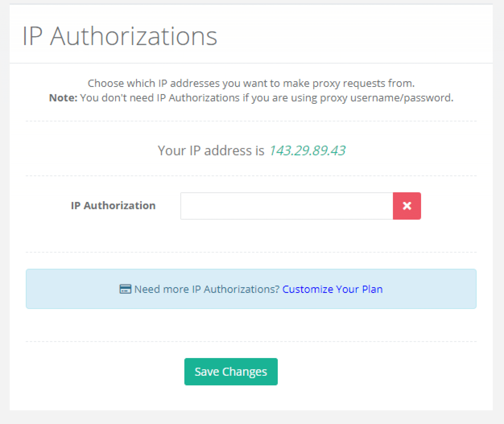Image resolution: width=504 pixels, height=424 pixels.
Task: Select the green 143.29.89.43 IP address
Action: [x=308, y=151]
